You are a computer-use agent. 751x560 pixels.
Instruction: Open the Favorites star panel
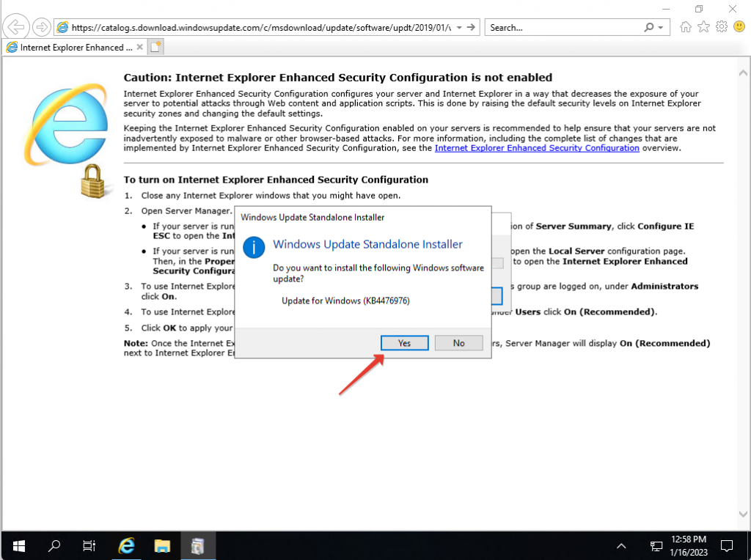tap(703, 26)
